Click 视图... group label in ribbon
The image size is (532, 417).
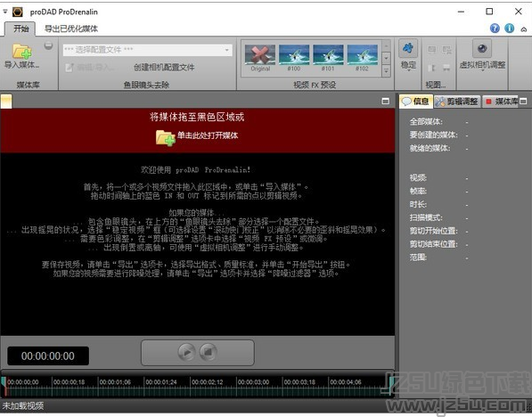[436, 85]
